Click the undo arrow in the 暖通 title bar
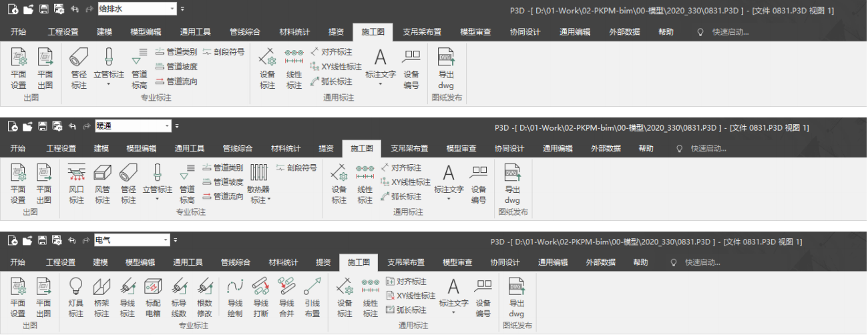The image size is (868, 335). click(x=72, y=125)
